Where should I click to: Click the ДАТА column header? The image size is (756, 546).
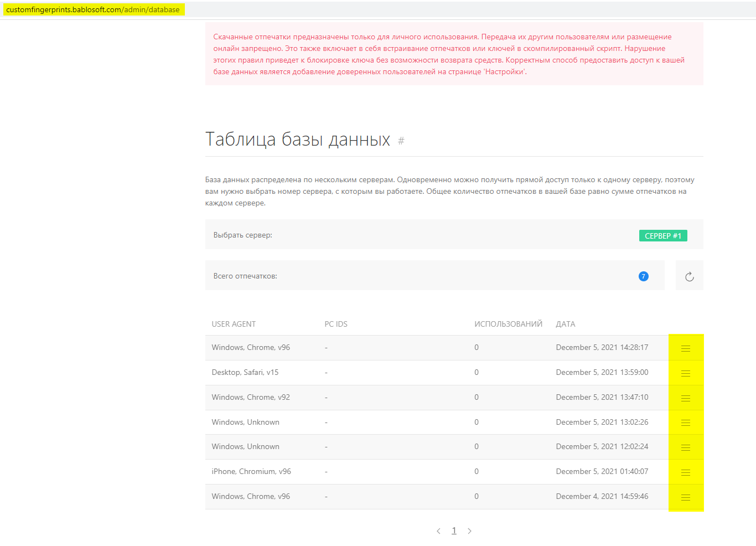coord(565,324)
